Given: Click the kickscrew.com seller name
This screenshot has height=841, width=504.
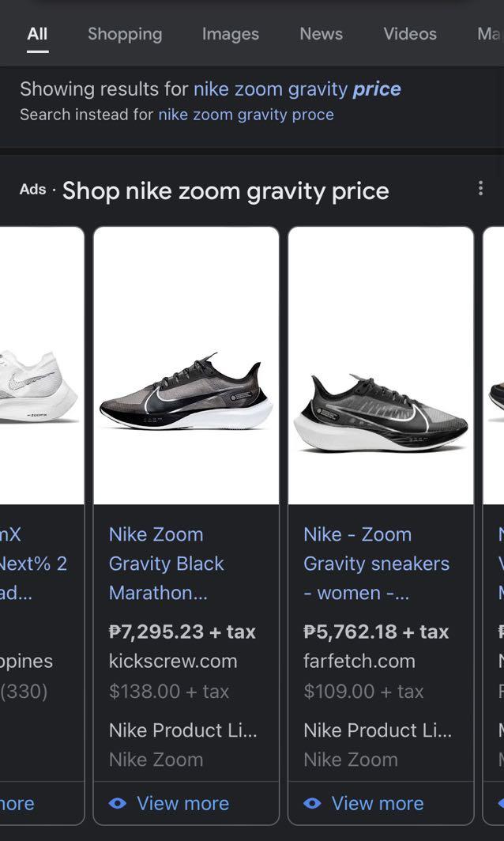Looking at the screenshot, I should pyautogui.click(x=173, y=661).
